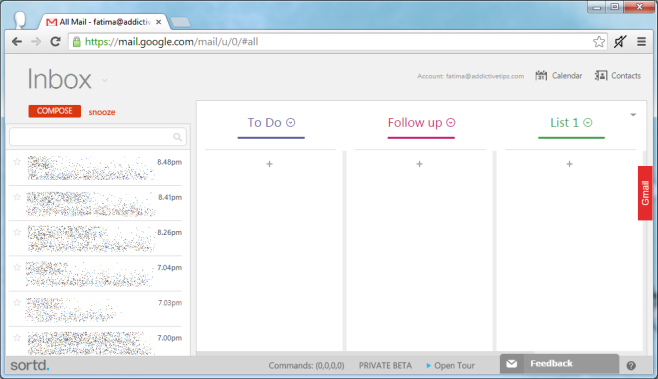Open Calendar from the header
Image resolution: width=658 pixels, height=379 pixels.
(559, 76)
